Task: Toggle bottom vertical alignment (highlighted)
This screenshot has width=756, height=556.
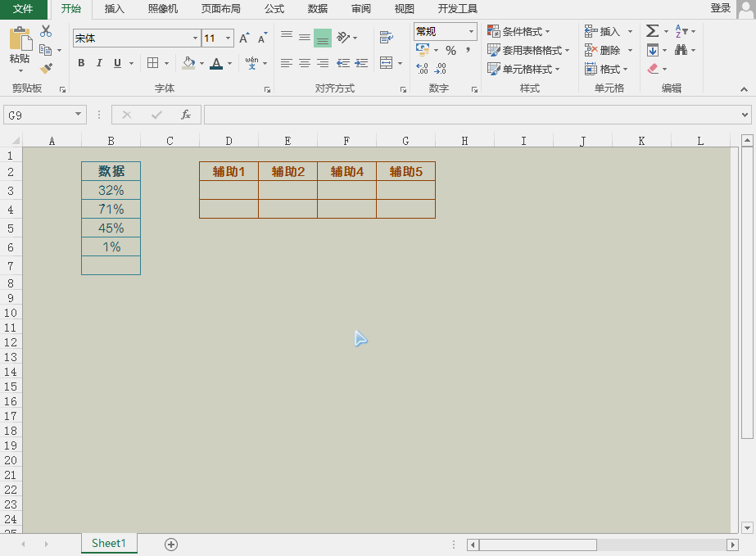Action: [x=323, y=38]
